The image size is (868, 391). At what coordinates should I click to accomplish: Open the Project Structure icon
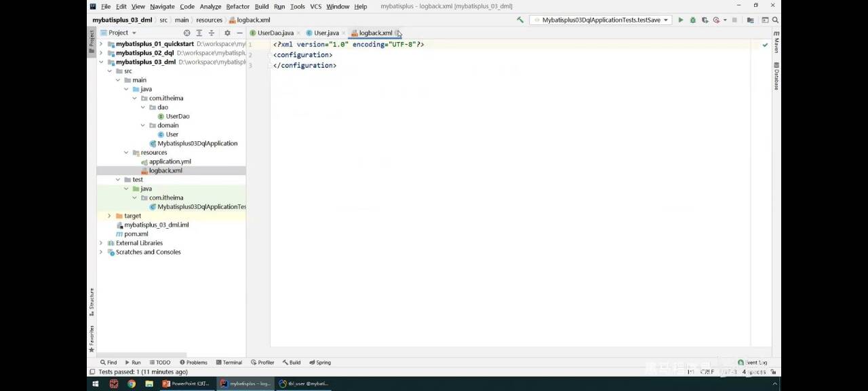(x=750, y=20)
